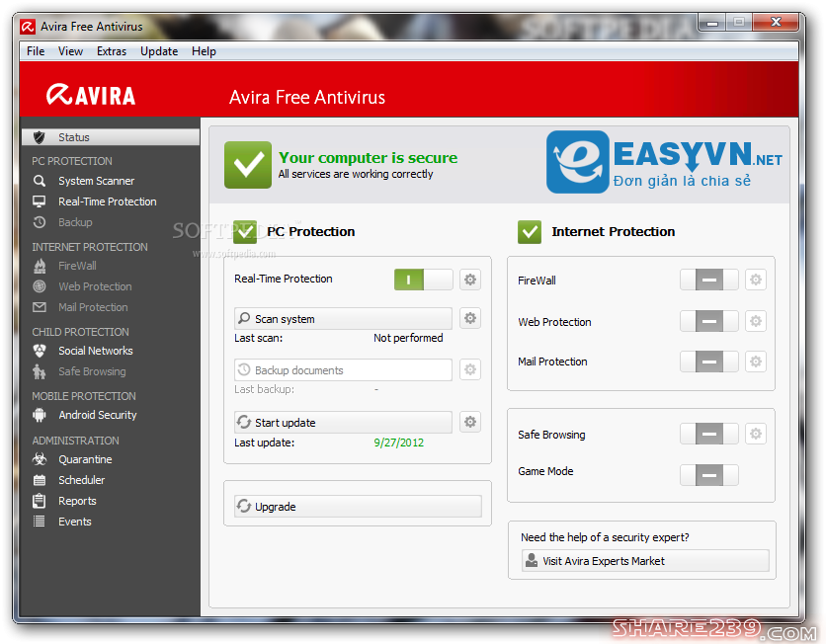
Task: Open Events in the Administration section
Action: pos(75,522)
